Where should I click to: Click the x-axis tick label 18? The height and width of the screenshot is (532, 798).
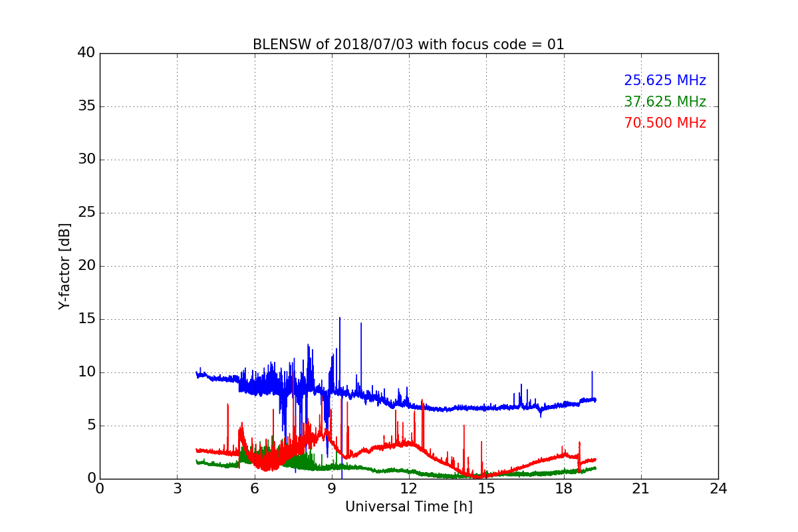pos(563,489)
